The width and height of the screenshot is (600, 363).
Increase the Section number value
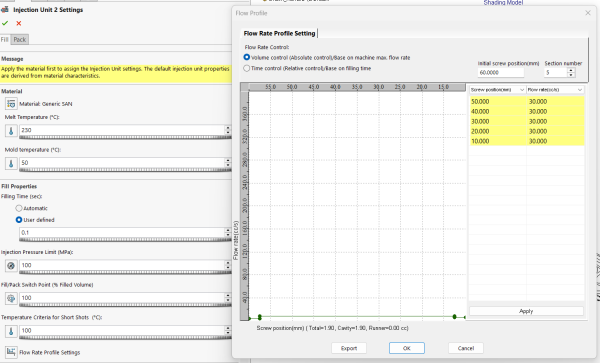571,70
